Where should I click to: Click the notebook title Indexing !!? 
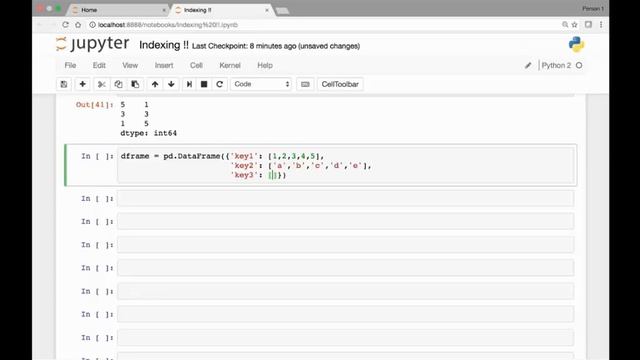(164, 45)
